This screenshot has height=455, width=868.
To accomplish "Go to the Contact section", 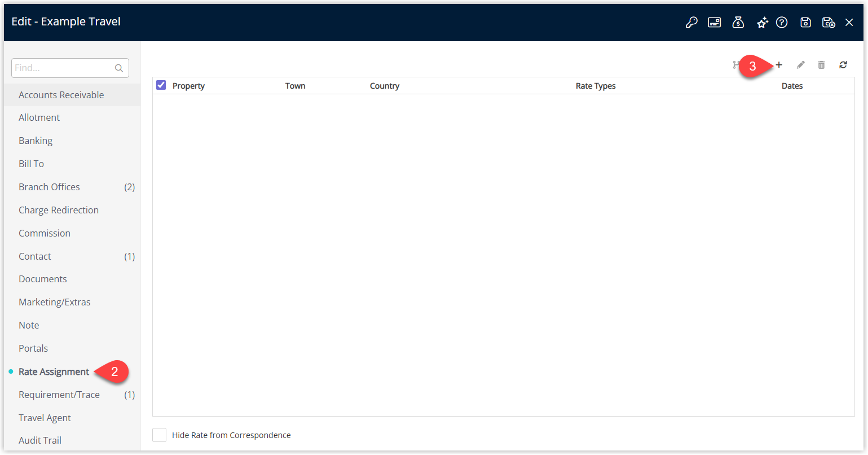I will pyautogui.click(x=72, y=256).
